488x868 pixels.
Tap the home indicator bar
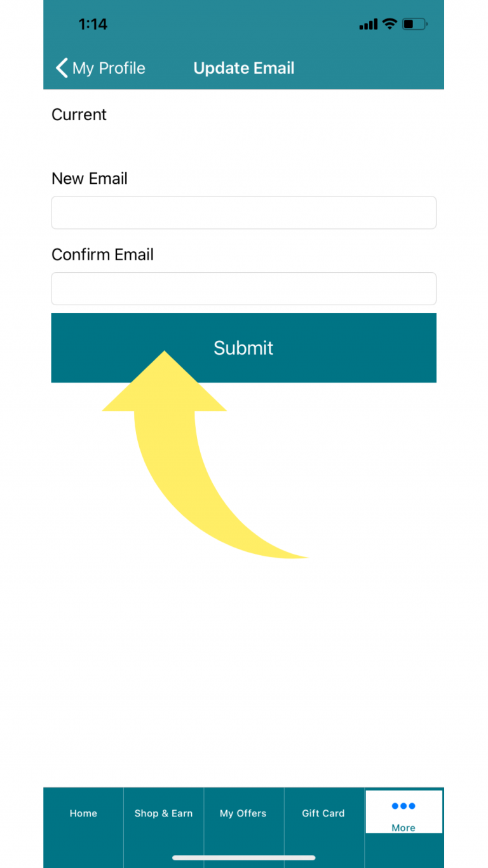point(244,858)
